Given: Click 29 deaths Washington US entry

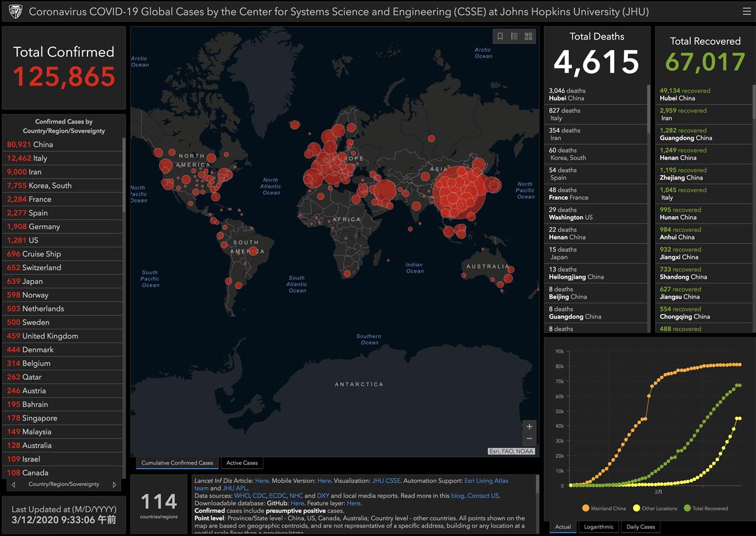Looking at the screenshot, I should point(595,214).
